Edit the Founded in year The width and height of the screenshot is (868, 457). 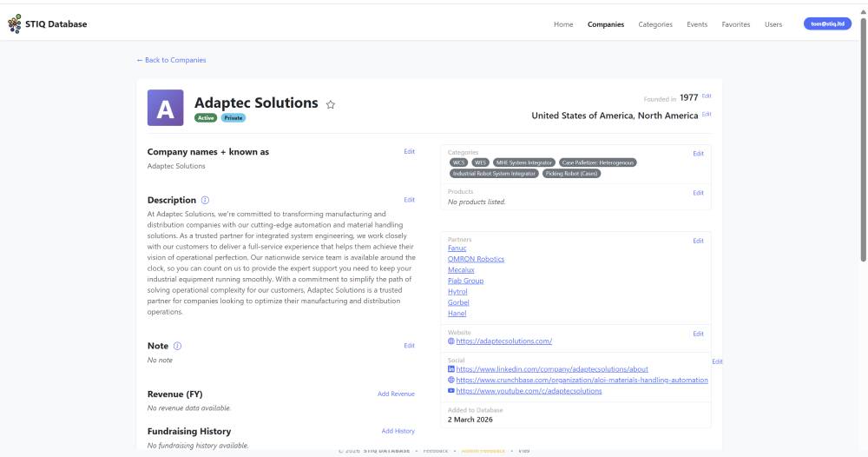pyautogui.click(x=707, y=96)
